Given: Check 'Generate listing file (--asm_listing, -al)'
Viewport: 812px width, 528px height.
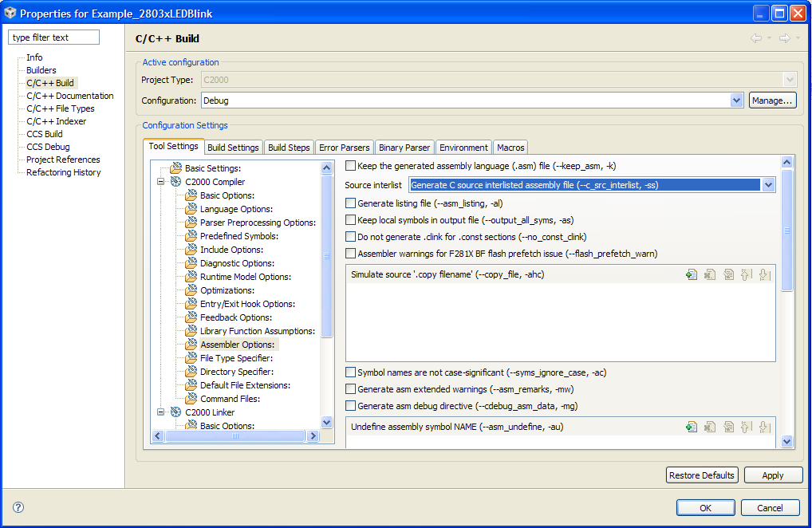Looking at the screenshot, I should click(349, 203).
